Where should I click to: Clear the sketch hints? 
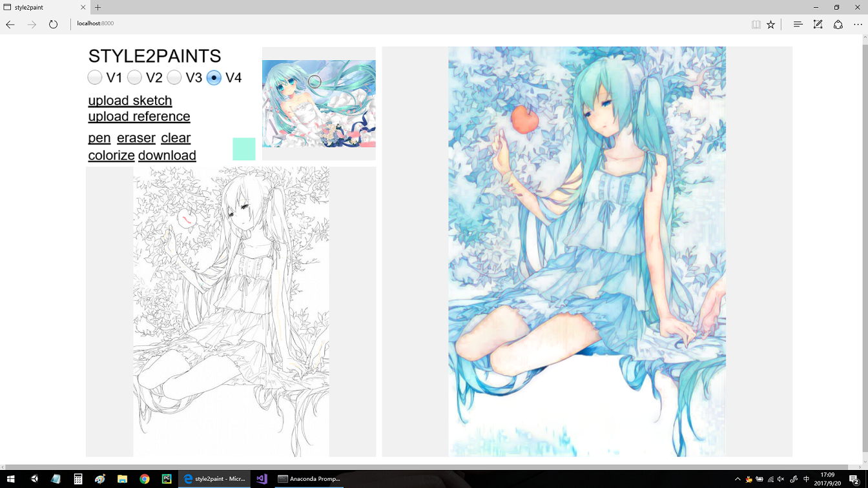(176, 138)
